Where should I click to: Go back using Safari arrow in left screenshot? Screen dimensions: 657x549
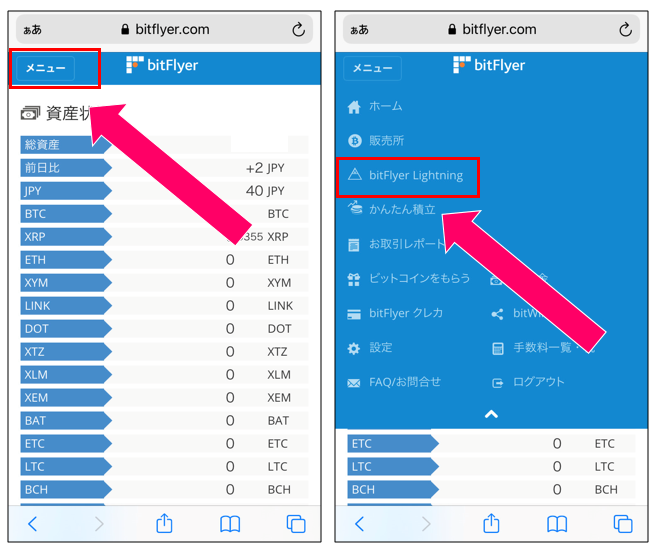tap(33, 524)
